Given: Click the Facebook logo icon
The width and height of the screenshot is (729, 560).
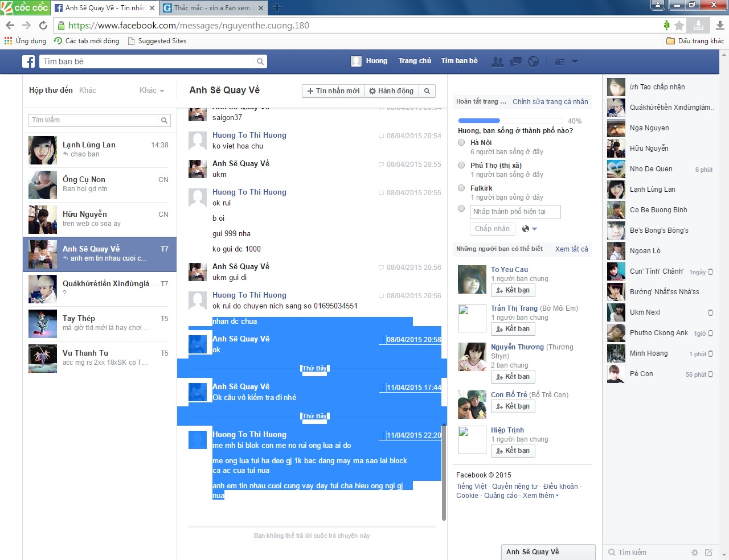Looking at the screenshot, I should pyautogui.click(x=28, y=61).
